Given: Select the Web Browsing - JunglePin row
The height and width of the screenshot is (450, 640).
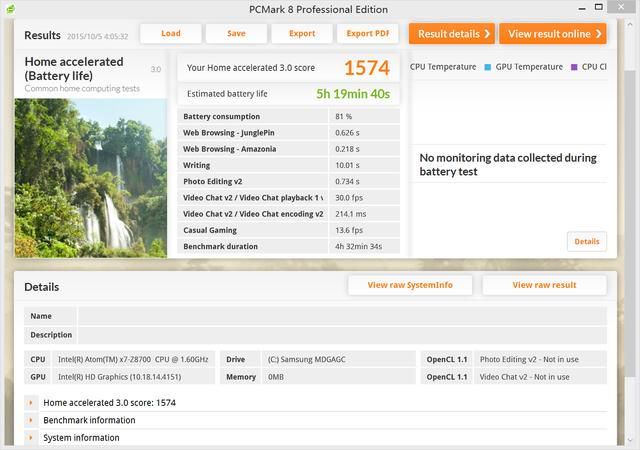Looking at the screenshot, I should point(289,133).
